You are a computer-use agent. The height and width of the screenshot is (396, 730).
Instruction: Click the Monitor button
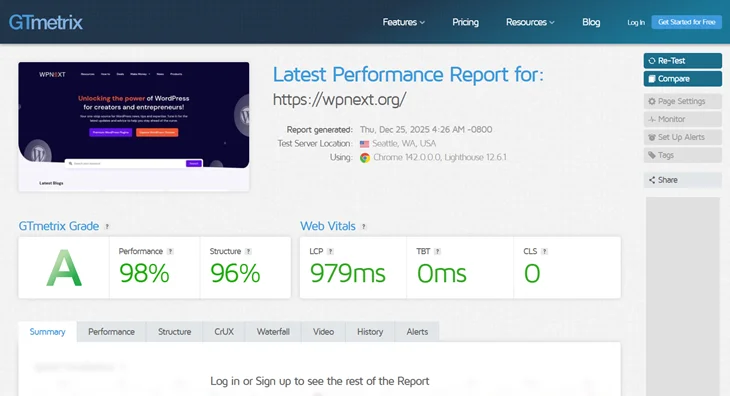[683, 119]
